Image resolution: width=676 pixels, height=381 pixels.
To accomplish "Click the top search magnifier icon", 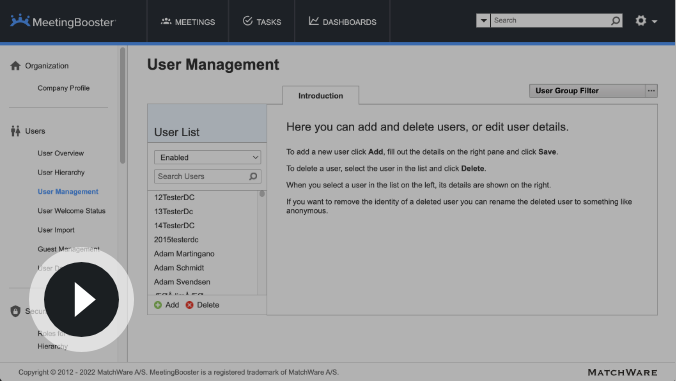I will [615, 21].
